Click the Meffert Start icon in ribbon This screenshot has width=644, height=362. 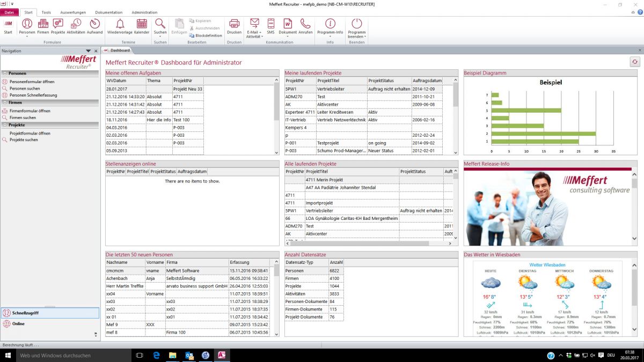(x=8, y=26)
